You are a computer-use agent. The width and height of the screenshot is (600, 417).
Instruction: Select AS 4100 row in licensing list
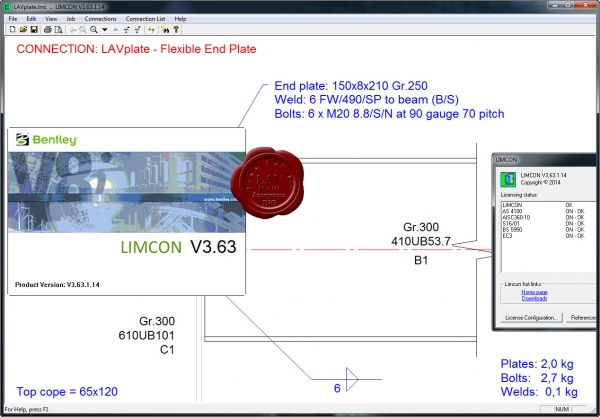548,211
